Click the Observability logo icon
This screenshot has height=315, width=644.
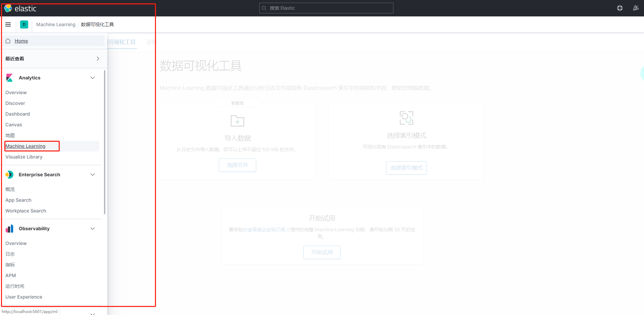point(9,229)
